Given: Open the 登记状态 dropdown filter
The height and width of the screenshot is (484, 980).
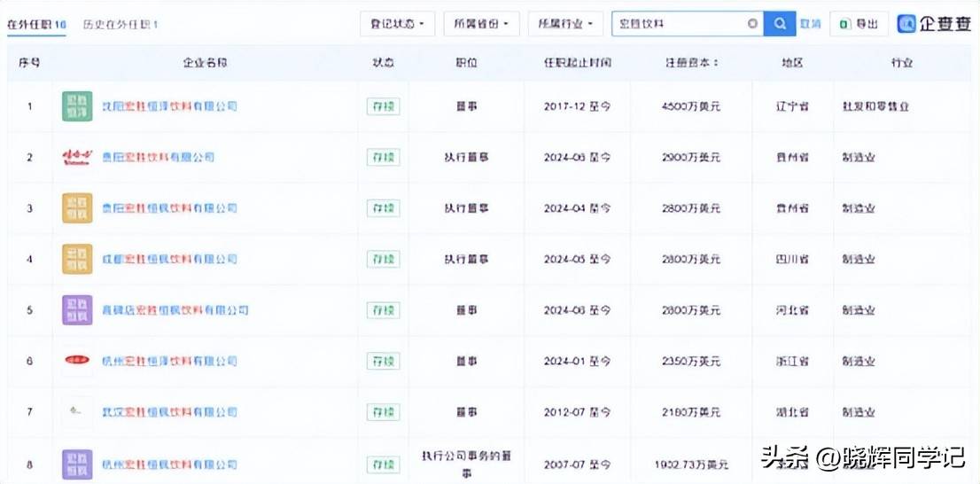Looking at the screenshot, I should (398, 24).
